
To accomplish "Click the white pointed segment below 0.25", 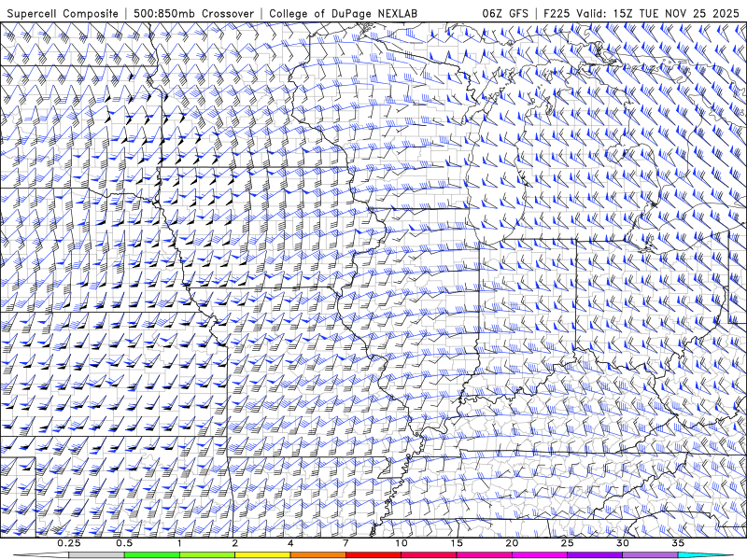I will (x=43, y=555).
